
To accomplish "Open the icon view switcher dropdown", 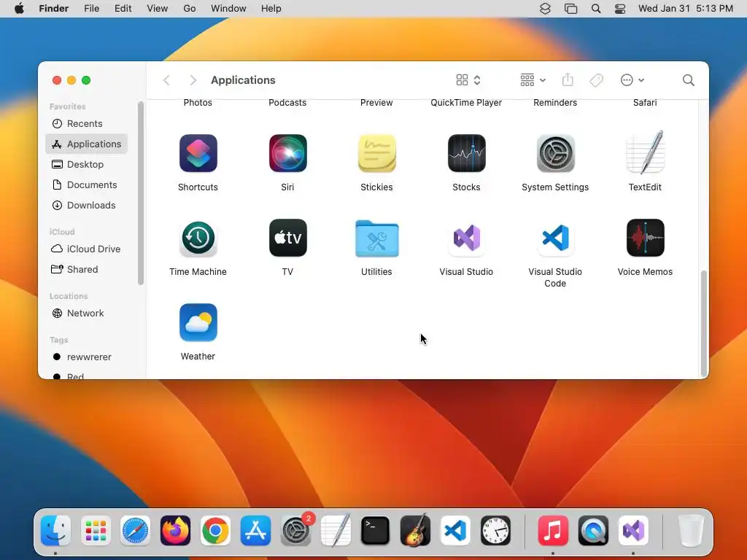I will pos(468,80).
